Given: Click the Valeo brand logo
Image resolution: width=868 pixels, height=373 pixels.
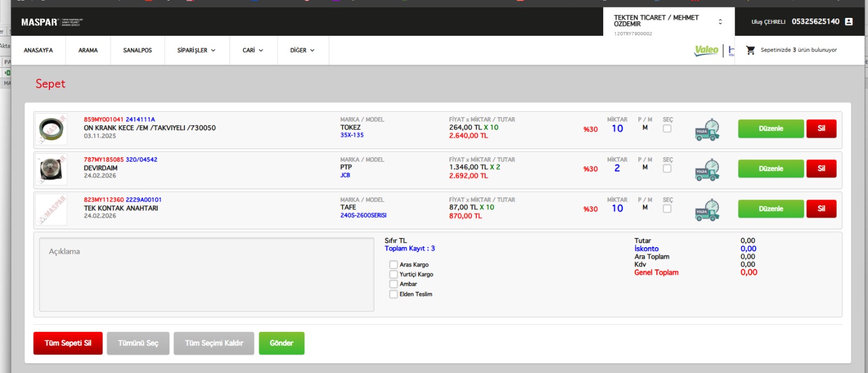Looking at the screenshot, I should coord(706,50).
